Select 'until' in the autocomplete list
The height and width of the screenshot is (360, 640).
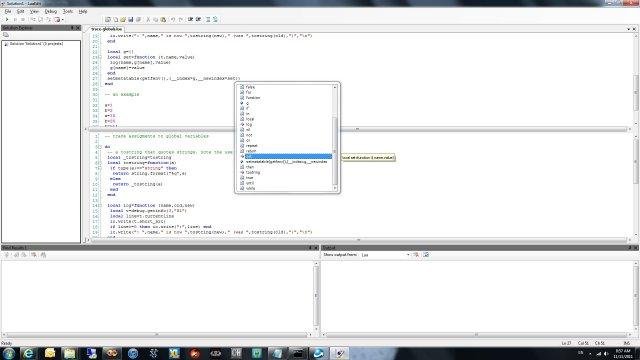250,183
